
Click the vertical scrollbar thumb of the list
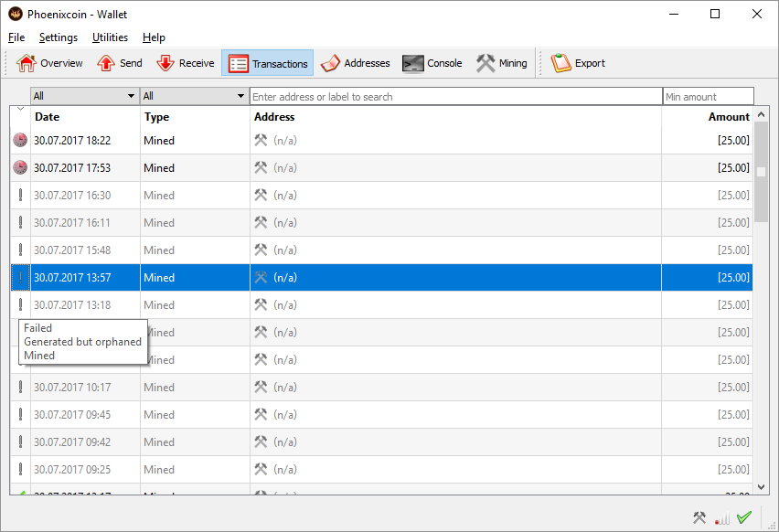point(761,172)
